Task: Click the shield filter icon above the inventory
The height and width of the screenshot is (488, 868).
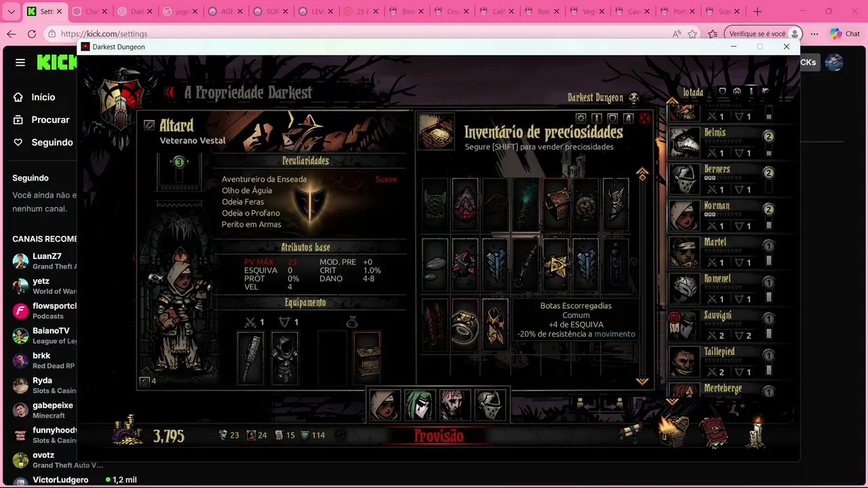Action: [x=612, y=119]
